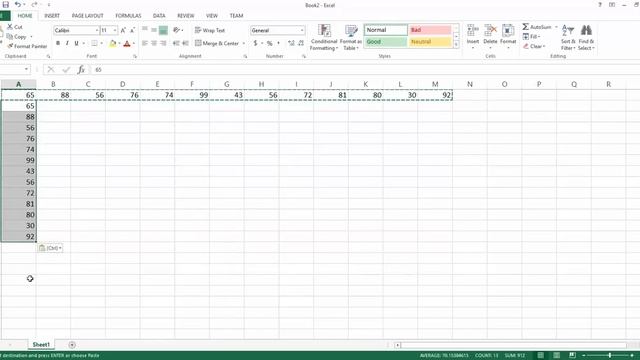
Task: Click the Decrease Indent icon
Action: (176, 43)
